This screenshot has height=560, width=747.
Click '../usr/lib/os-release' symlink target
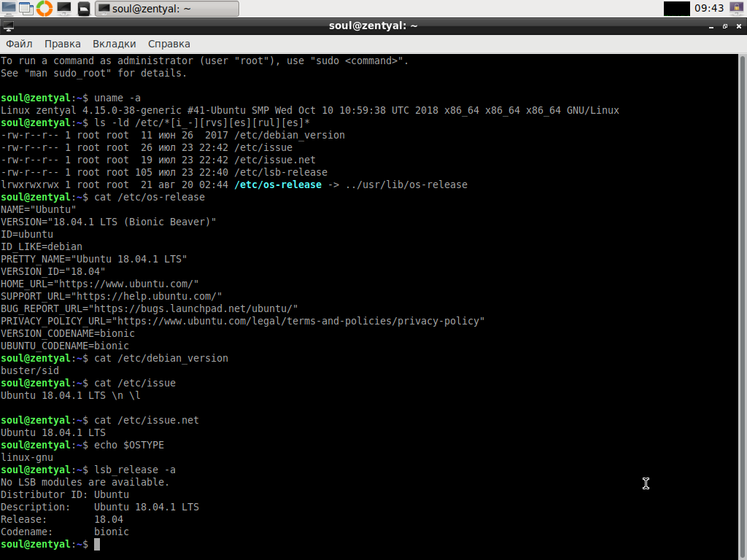point(406,184)
